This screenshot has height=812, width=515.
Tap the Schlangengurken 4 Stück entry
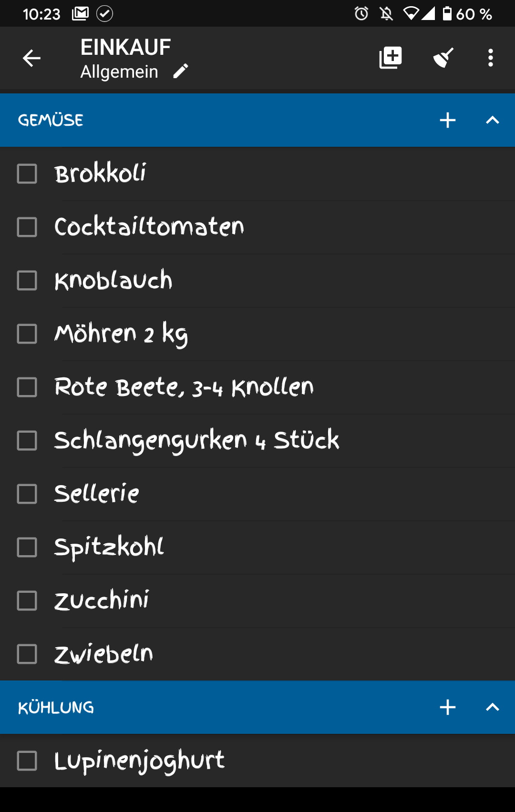point(196,440)
